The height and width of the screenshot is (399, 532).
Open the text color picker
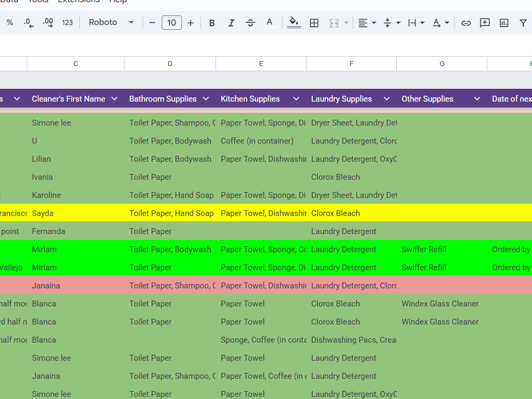coord(269,23)
